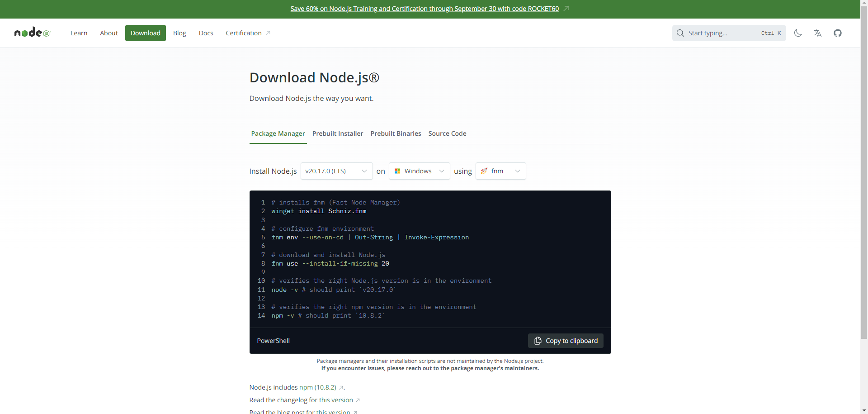Click external arrow next to Certification
The width and height of the screenshot is (868, 414).
point(268,33)
